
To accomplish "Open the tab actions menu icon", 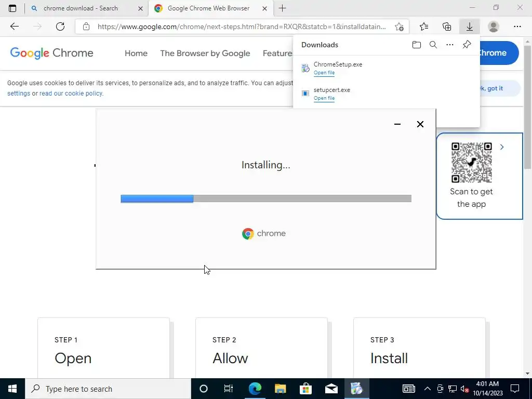I will 12,8.
